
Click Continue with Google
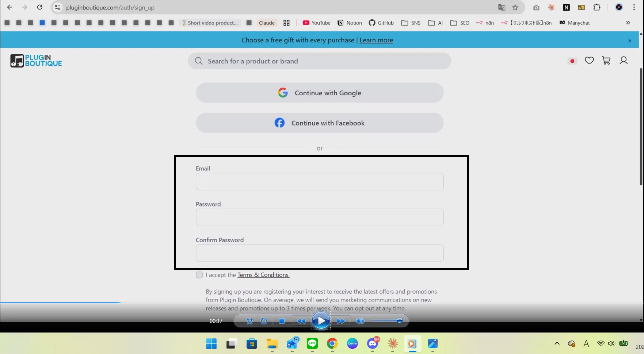pyautogui.click(x=319, y=93)
